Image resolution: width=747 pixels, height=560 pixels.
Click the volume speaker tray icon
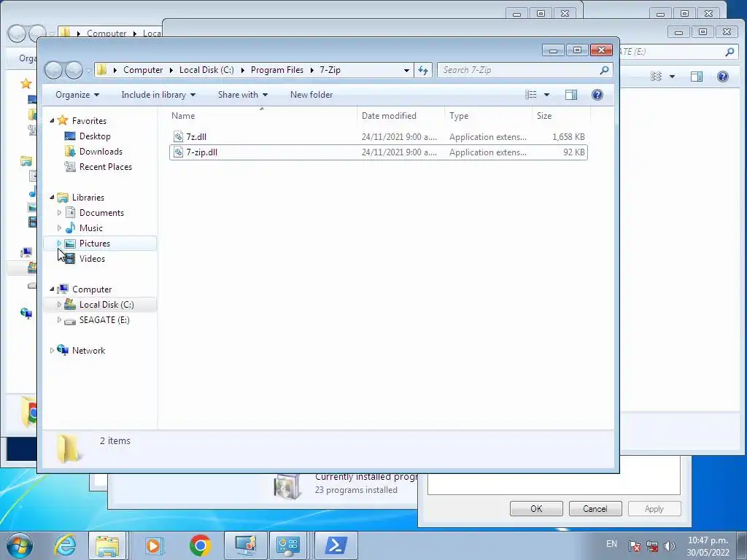670,546
